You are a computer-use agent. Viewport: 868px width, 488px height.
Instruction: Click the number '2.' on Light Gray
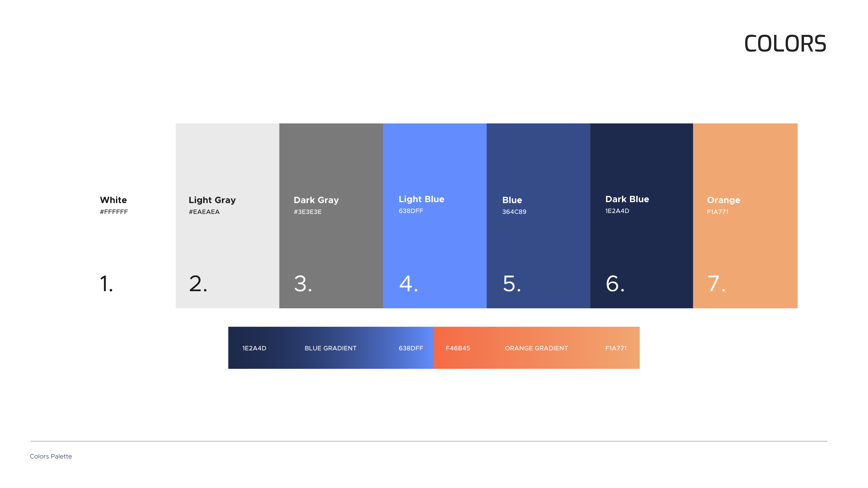[x=198, y=284]
